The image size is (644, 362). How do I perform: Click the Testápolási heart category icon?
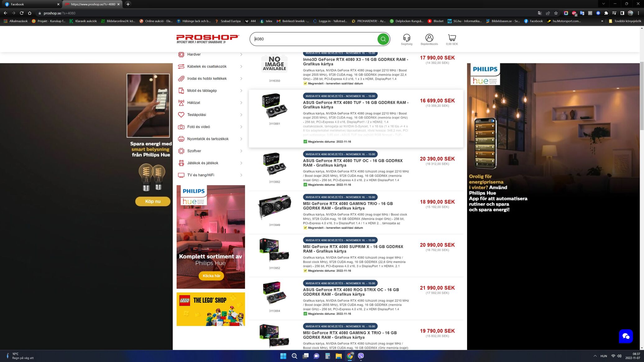click(181, 115)
